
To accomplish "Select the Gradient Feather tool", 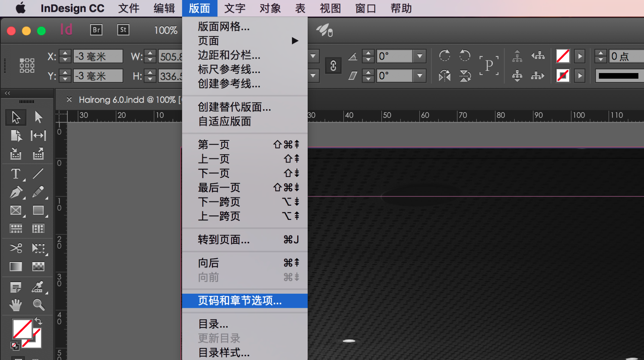I will pos(38,266).
